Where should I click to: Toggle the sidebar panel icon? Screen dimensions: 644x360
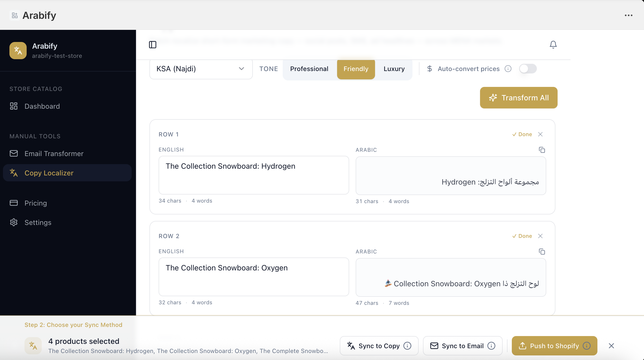[153, 45]
